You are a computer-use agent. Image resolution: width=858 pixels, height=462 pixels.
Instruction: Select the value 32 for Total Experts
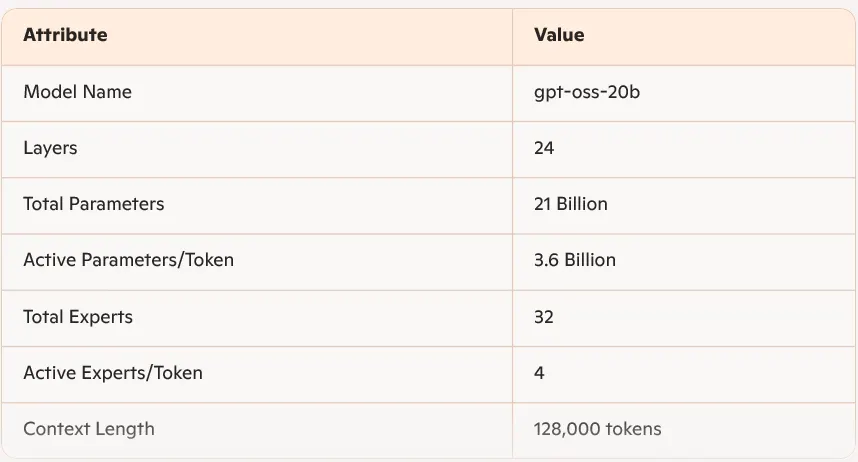point(544,317)
